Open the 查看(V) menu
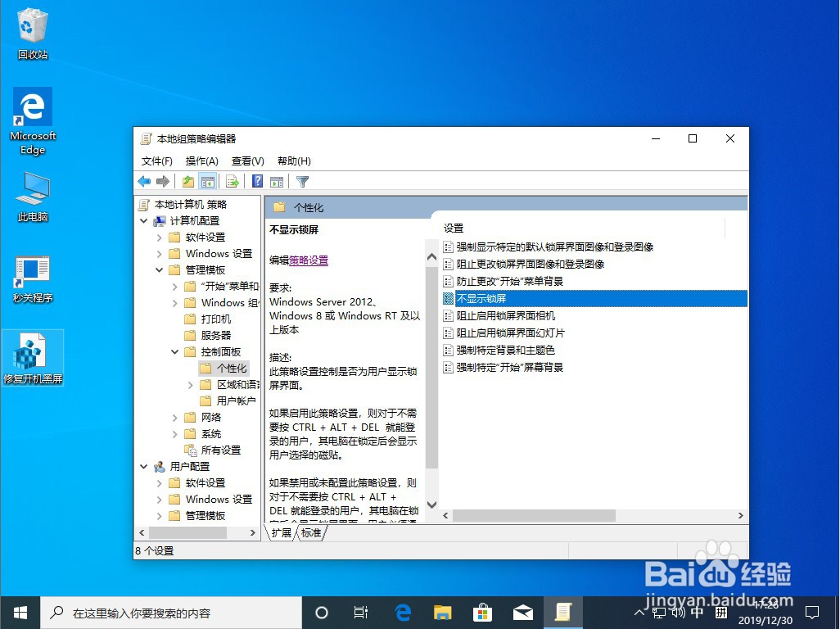 247,161
